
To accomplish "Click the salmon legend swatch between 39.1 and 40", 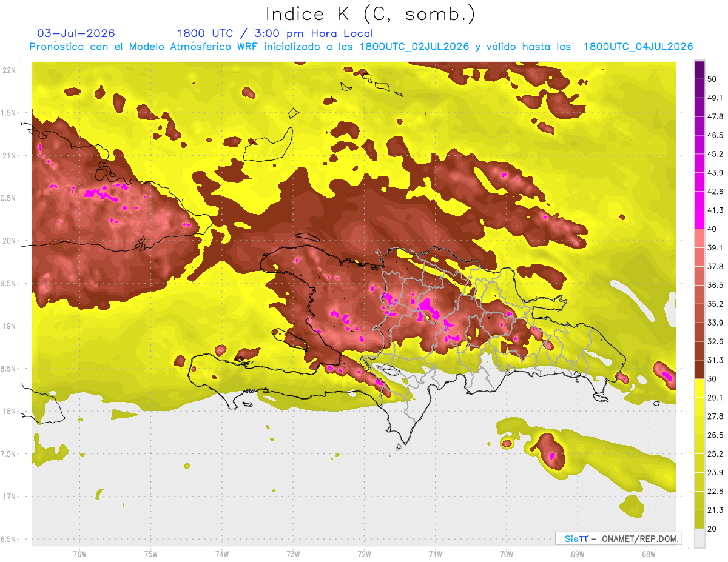I will tap(699, 238).
